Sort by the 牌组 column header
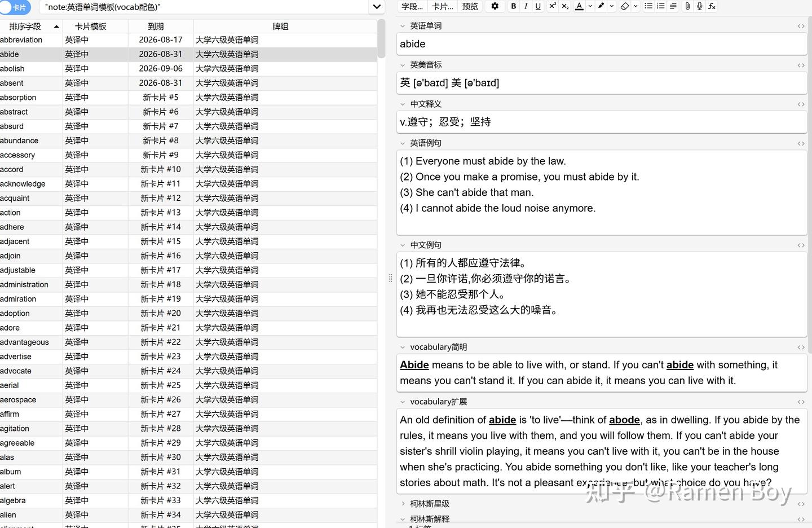 [x=285, y=27]
